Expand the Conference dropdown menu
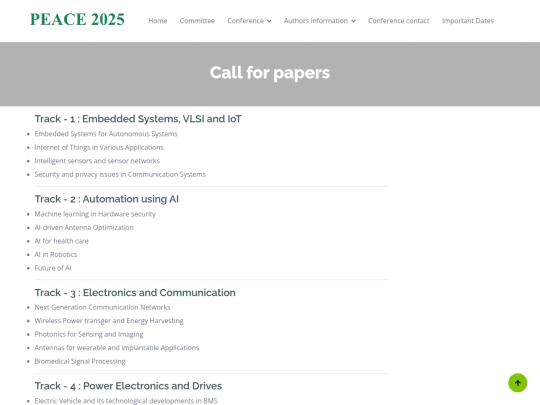The image size is (540, 405). [249, 21]
